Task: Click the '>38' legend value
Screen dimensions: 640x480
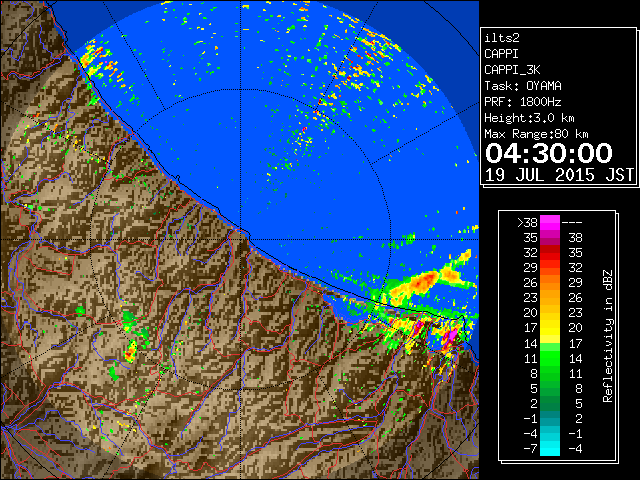Action: 527,223
